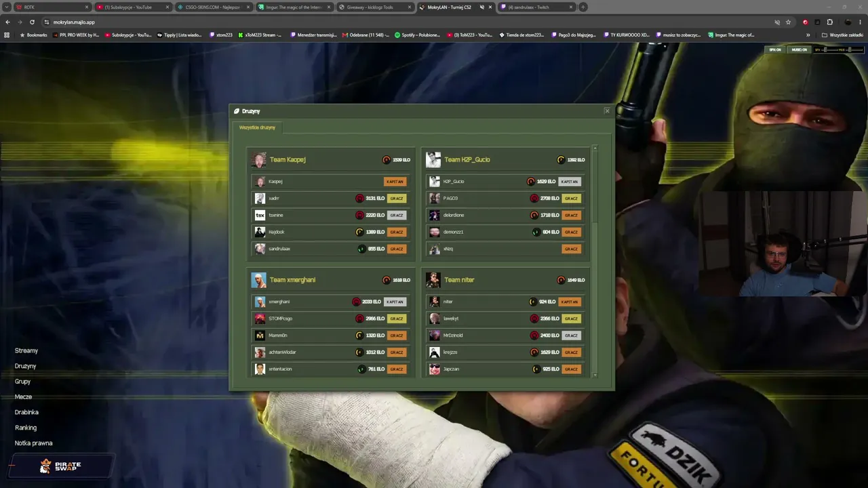The height and width of the screenshot is (488, 868).
Task: Close the Drużyny dialog
Action: pos(607,111)
